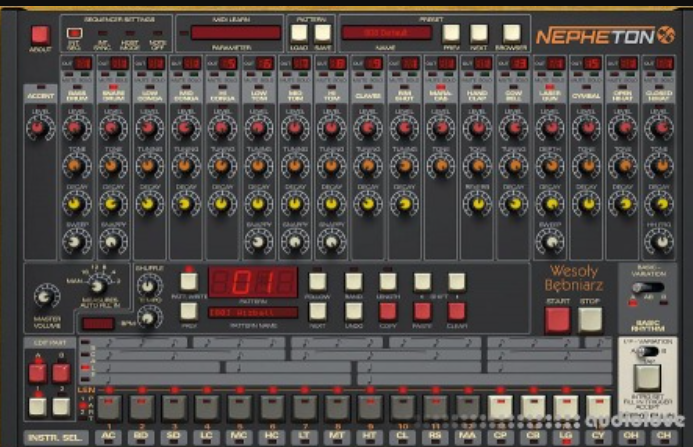The height and width of the screenshot is (447, 693).
Task: Open the Low Conga OUT selector
Action: click(156, 64)
